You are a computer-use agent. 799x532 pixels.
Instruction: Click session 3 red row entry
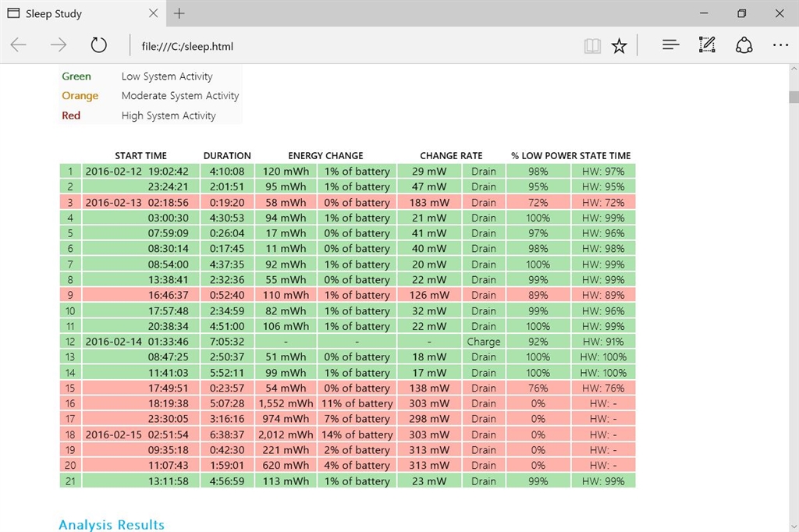click(x=347, y=203)
